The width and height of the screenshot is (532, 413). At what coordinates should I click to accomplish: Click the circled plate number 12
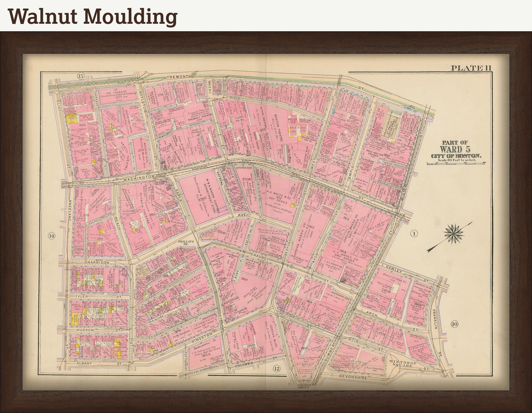coord(276,368)
